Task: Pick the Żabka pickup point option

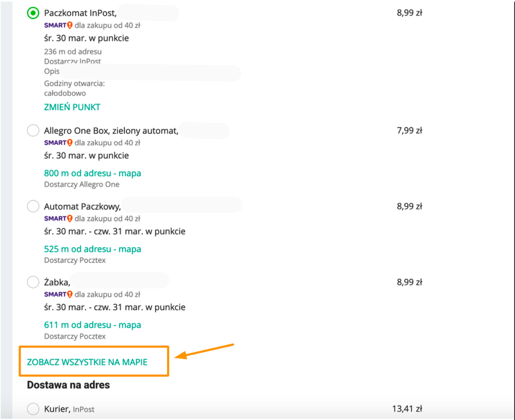Action: pyautogui.click(x=33, y=282)
